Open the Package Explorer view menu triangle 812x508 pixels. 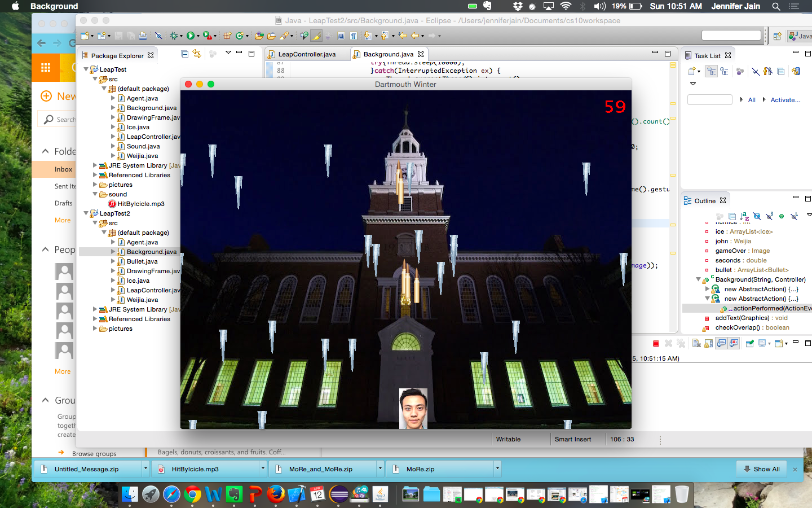point(228,53)
